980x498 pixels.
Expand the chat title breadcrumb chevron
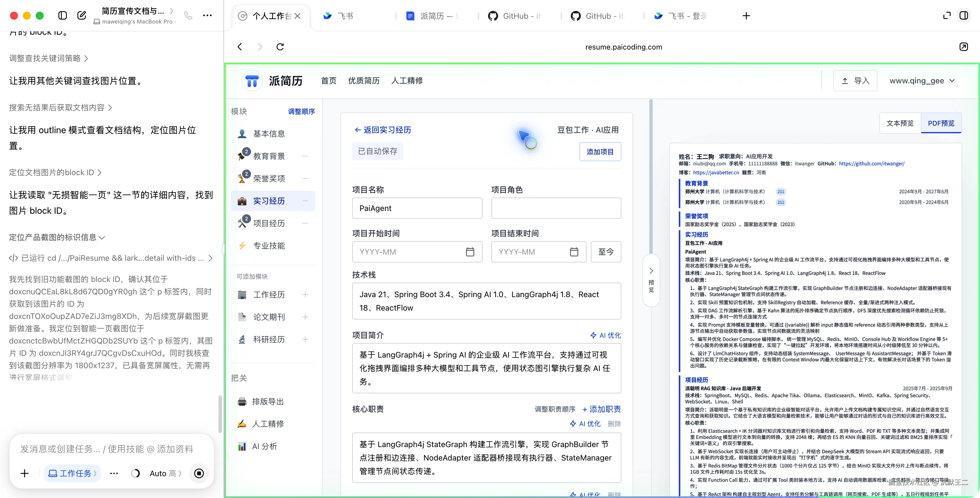click(172, 11)
